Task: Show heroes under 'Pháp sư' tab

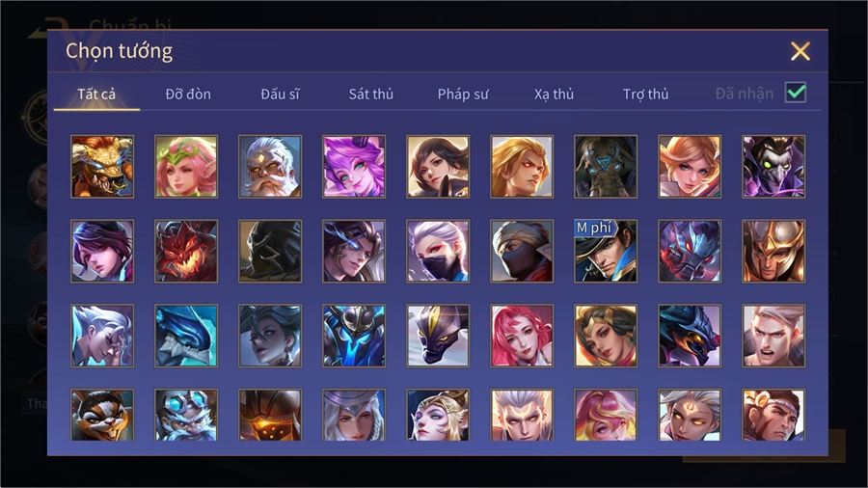Action: coord(463,95)
